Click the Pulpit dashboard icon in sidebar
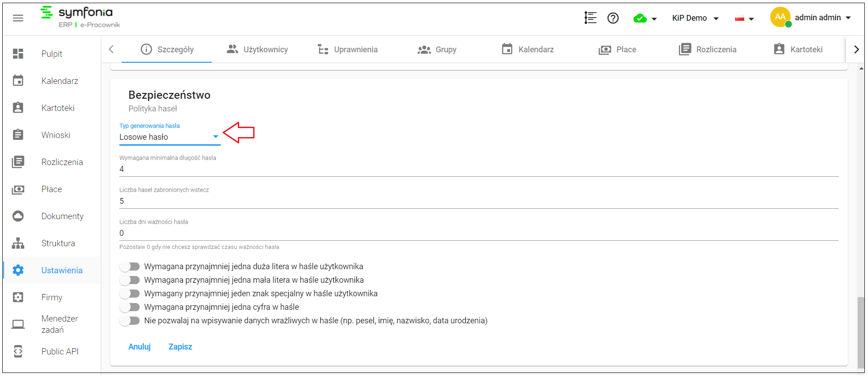The height and width of the screenshot is (377, 868). [x=18, y=54]
